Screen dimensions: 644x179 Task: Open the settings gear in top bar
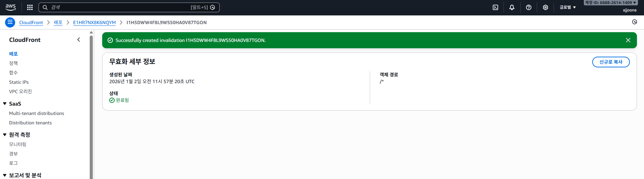[546, 7]
